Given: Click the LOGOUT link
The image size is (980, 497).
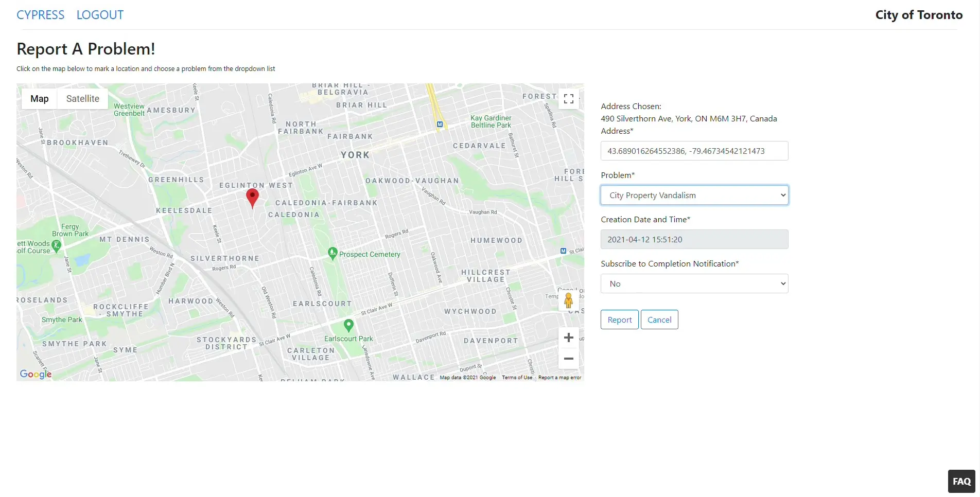Looking at the screenshot, I should coord(100,15).
